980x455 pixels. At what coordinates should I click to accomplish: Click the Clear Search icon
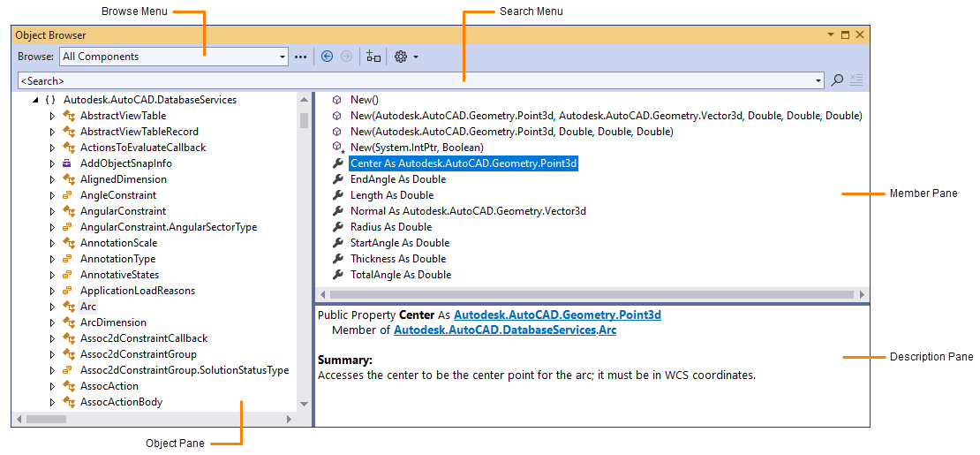[x=856, y=80]
